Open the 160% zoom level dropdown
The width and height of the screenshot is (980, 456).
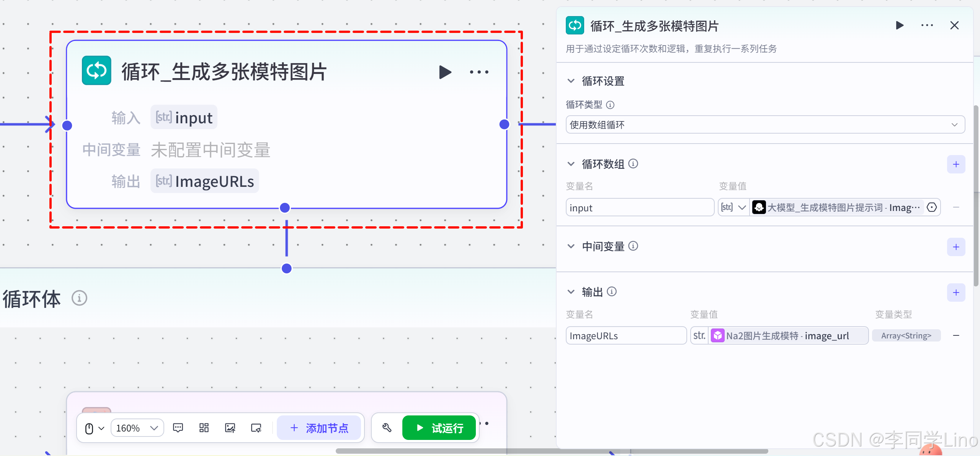pos(137,428)
